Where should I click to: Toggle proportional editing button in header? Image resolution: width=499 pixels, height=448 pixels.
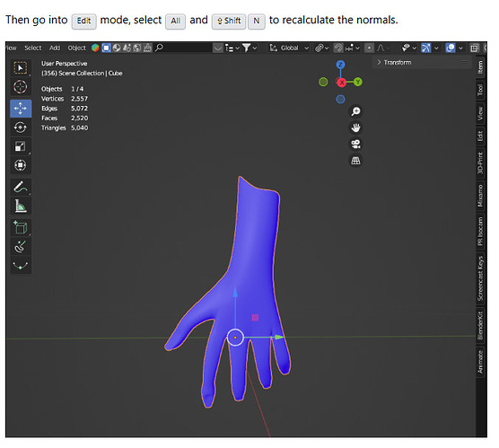coord(369,48)
